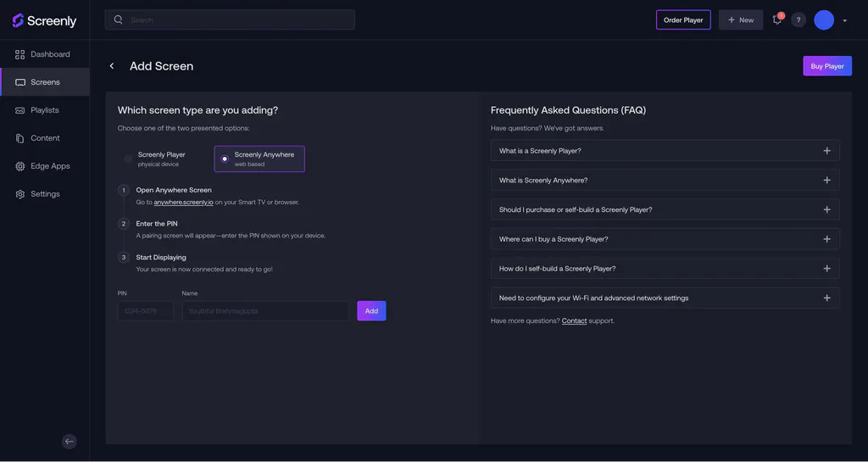Image resolution: width=868 pixels, height=462 pixels.
Task: Click "Start Displaying" step title
Action: [x=161, y=258]
